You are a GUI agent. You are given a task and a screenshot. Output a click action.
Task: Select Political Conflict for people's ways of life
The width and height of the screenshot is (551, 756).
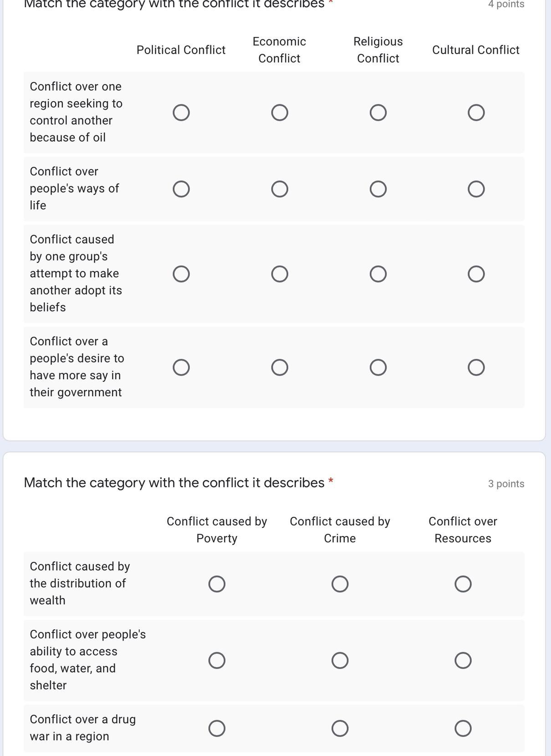point(181,189)
